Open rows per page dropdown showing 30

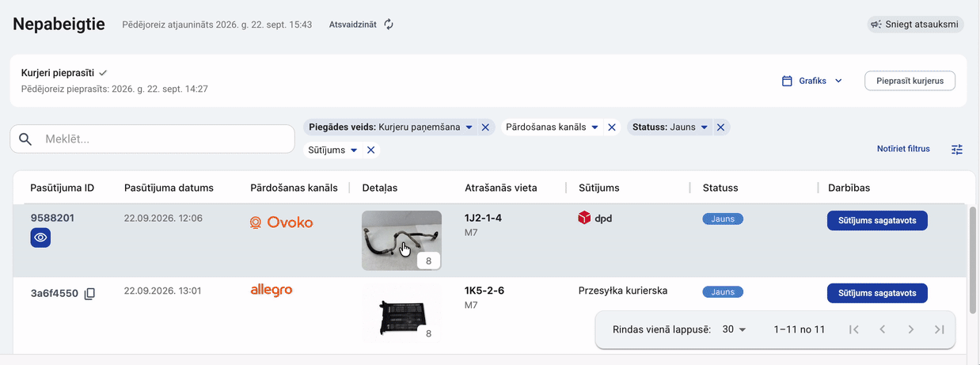(735, 329)
